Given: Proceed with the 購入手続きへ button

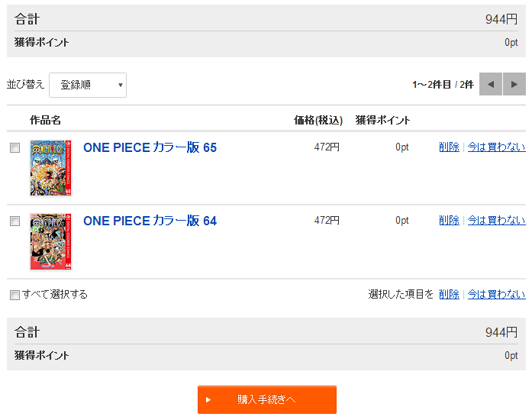Looking at the screenshot, I should tap(267, 399).
